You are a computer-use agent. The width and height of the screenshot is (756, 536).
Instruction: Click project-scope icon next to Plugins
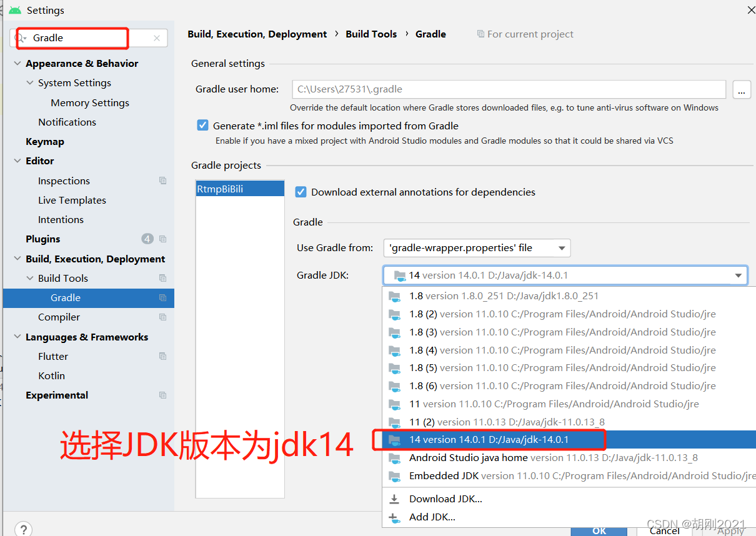click(162, 239)
